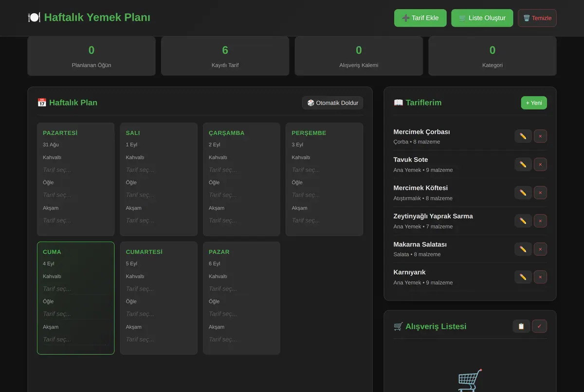584x392 pixels.
Task: Pick a recipe for Pazar Akşam
Action: 242,339
